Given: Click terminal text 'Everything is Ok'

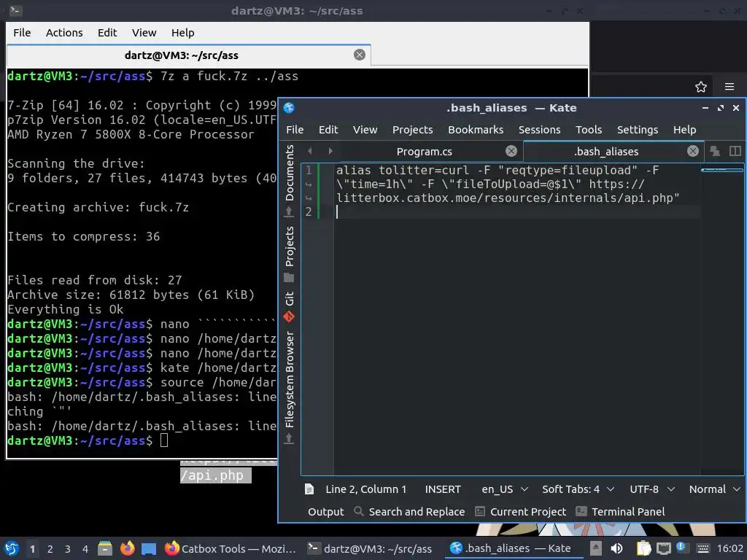Looking at the screenshot, I should point(65,309).
